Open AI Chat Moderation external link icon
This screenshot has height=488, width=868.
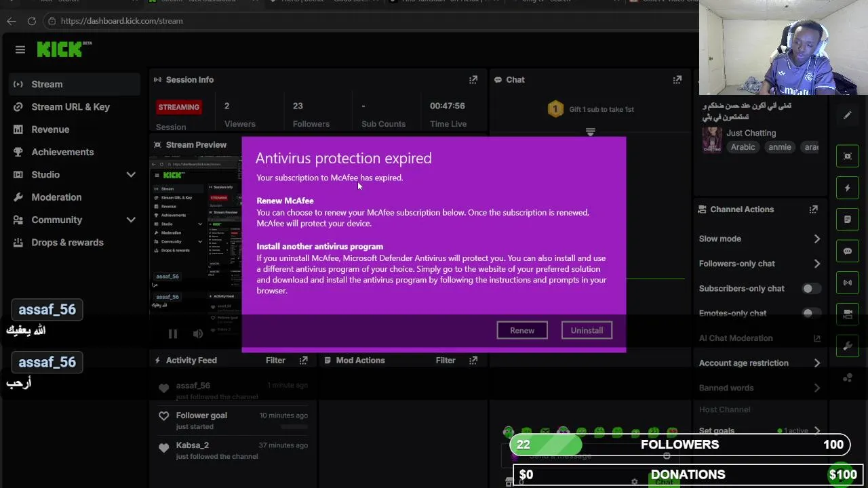[x=816, y=338]
